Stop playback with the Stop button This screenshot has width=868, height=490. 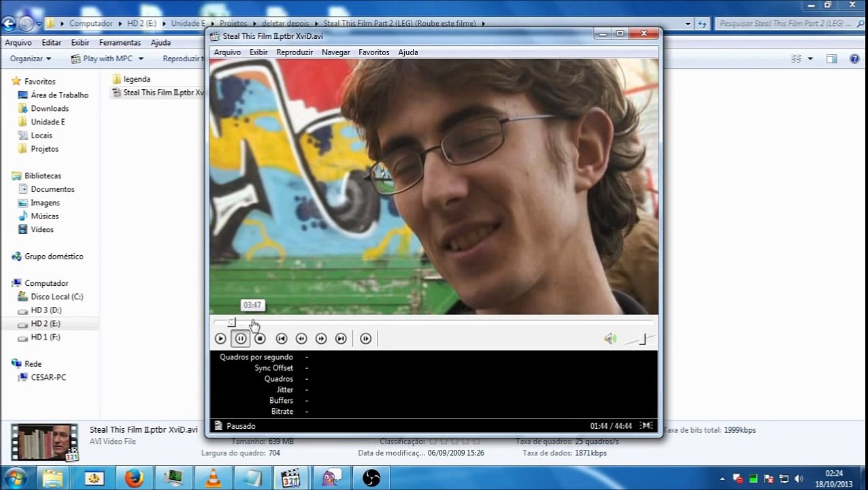(x=260, y=338)
